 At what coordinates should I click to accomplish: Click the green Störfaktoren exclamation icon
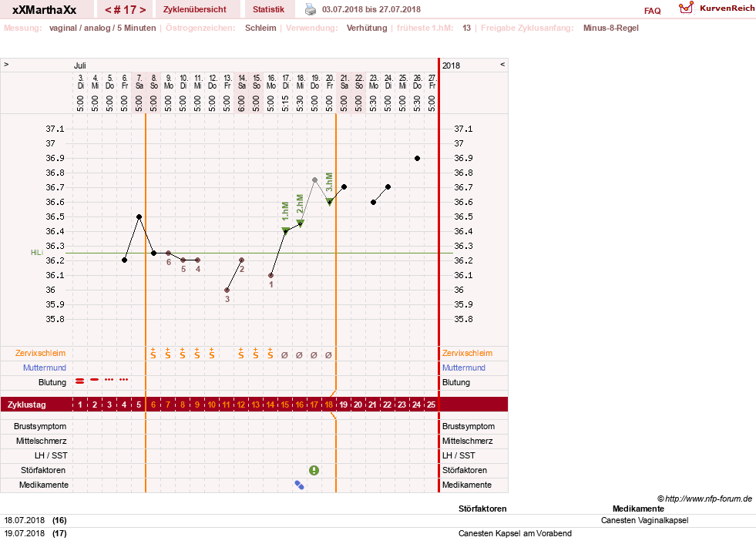[314, 470]
